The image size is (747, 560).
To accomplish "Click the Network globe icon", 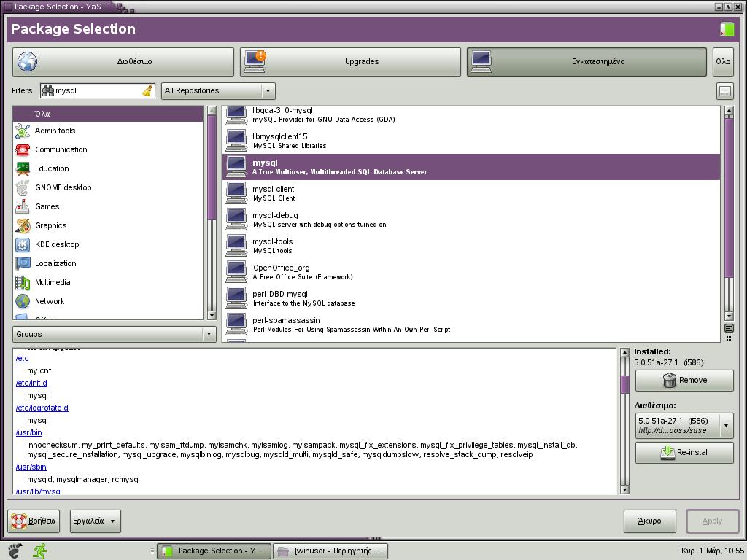I will point(23,301).
